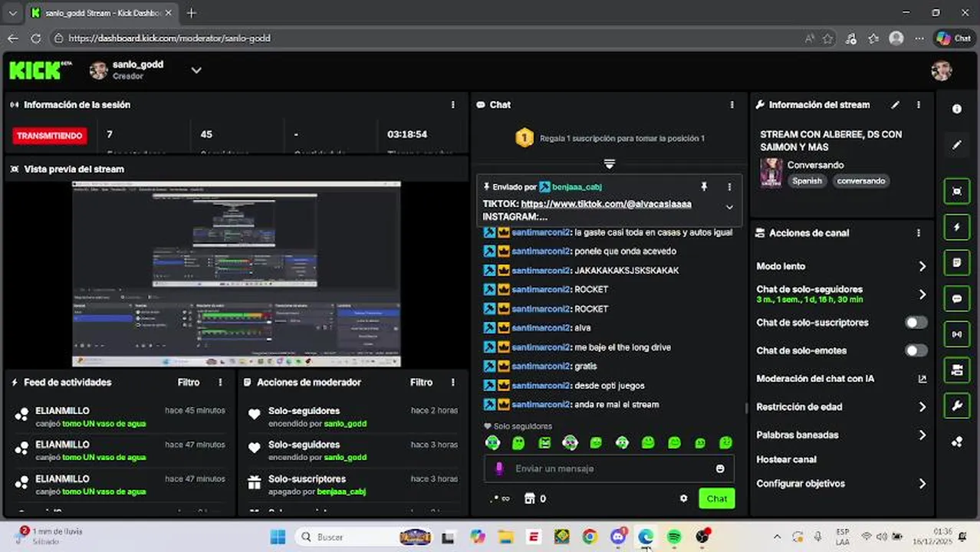Select the first green emote with headphones
This screenshot has height=552, width=980.
492,442
